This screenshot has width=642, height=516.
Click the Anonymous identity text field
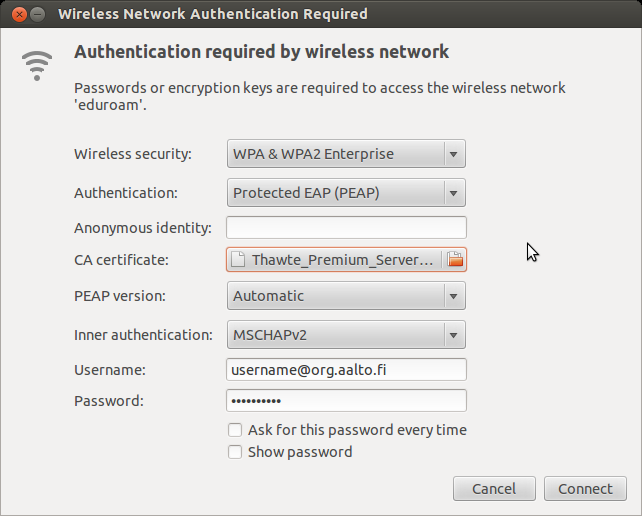point(346,228)
